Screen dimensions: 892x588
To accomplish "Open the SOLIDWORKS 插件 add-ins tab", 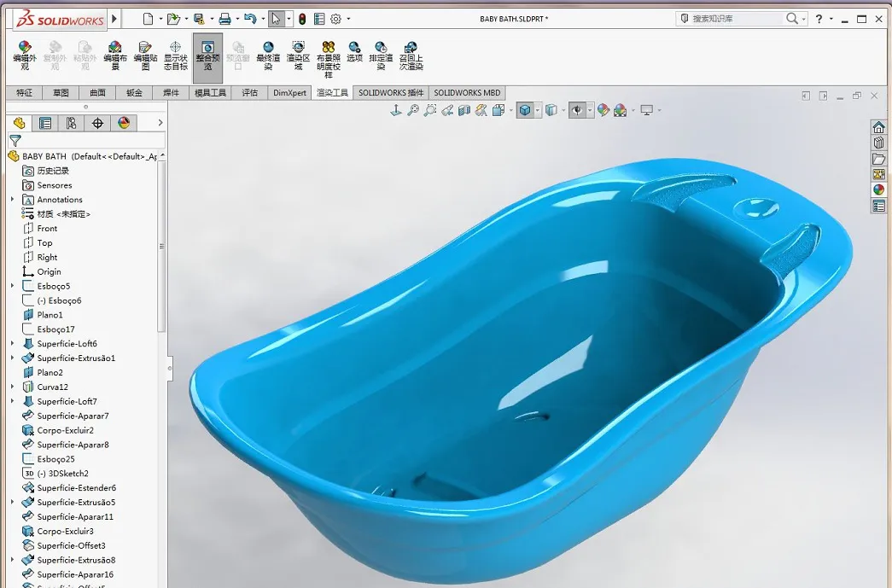I will pos(391,93).
